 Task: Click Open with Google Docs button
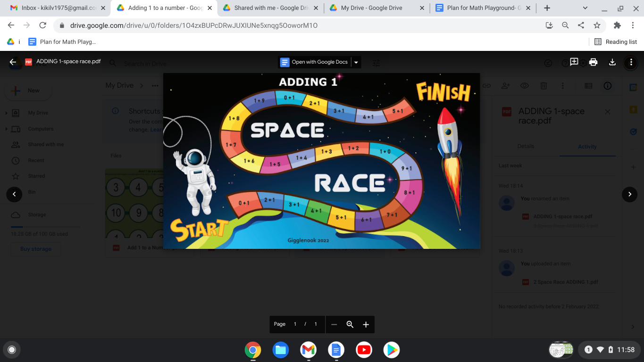314,62
